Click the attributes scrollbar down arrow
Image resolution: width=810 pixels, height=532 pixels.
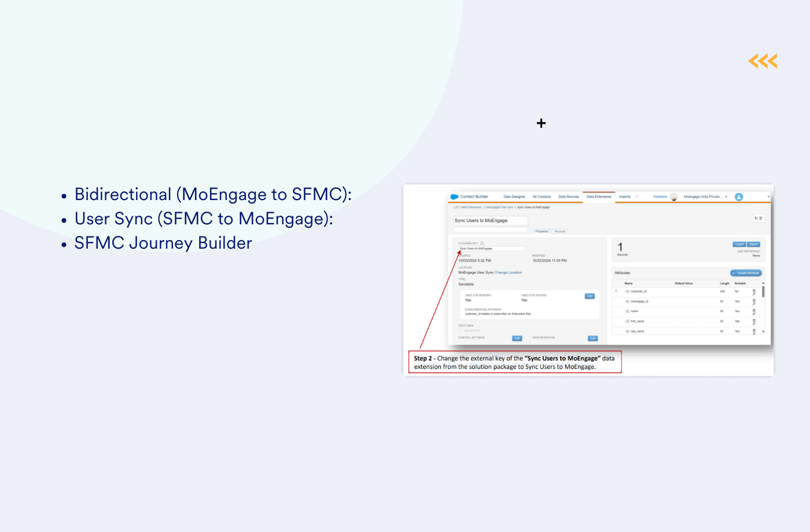(x=763, y=331)
